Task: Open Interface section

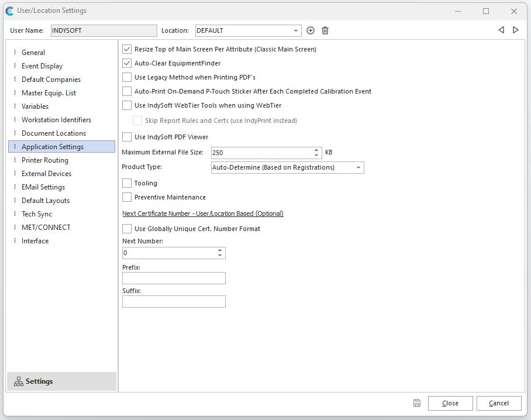Action: pos(61,241)
